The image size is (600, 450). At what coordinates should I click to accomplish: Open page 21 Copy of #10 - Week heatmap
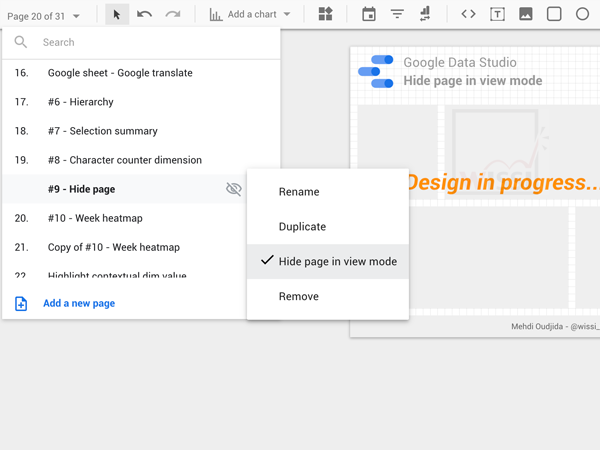point(124,247)
